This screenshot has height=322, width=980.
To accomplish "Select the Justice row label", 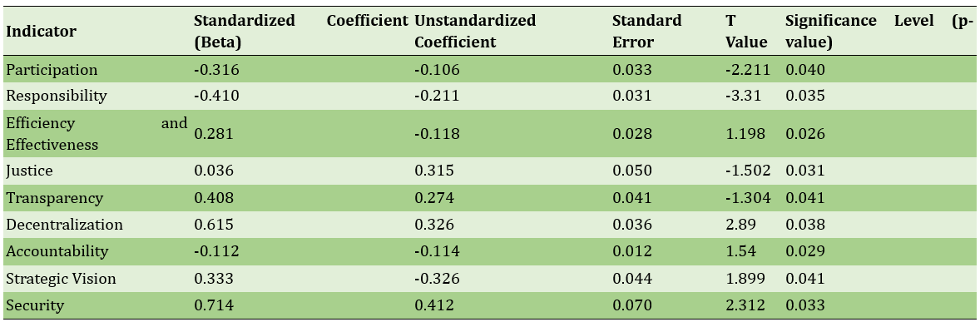I will 29,171.
